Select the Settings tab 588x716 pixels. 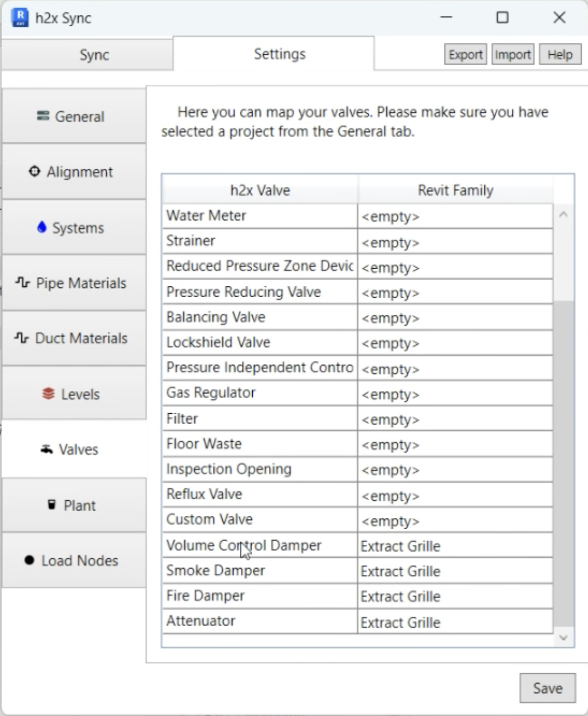click(280, 54)
